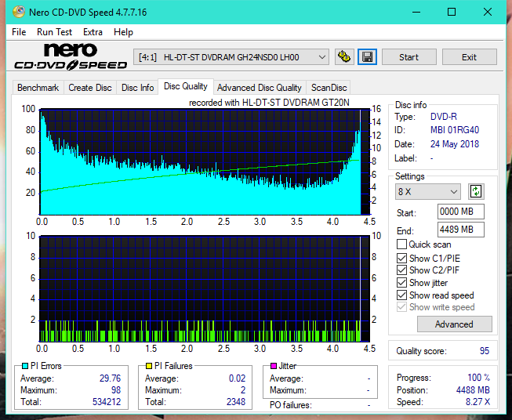Click the Exit button
The width and height of the screenshot is (512, 420).
[469, 57]
